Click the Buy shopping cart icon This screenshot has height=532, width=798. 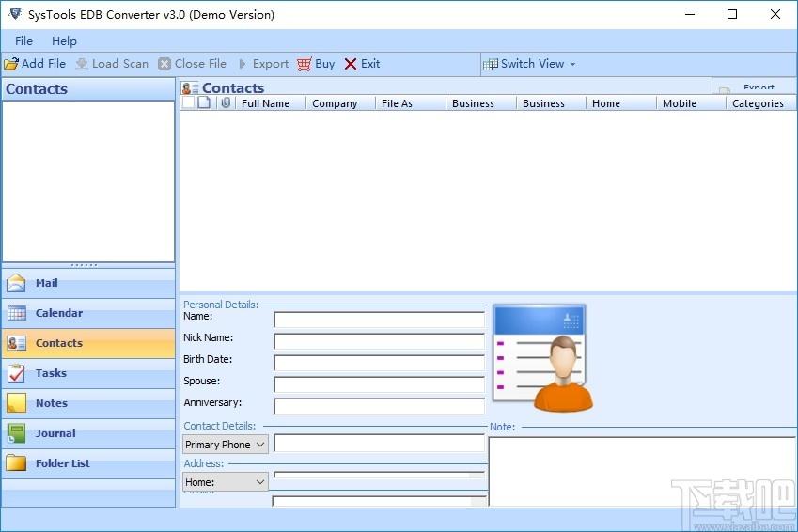[304, 64]
